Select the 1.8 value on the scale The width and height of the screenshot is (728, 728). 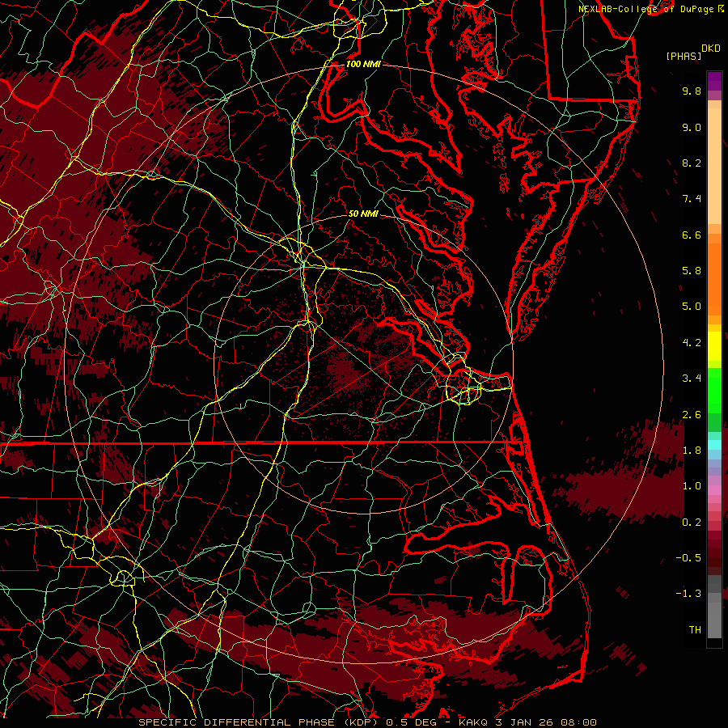click(x=692, y=451)
